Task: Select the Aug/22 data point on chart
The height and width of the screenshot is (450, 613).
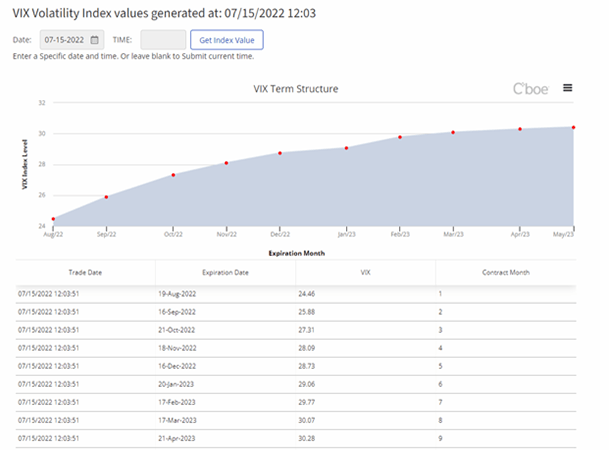Action: 53,219
